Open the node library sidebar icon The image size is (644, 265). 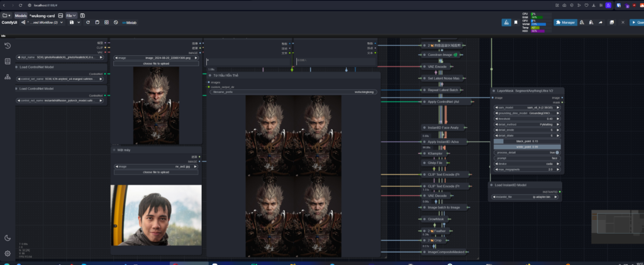pyautogui.click(x=8, y=61)
